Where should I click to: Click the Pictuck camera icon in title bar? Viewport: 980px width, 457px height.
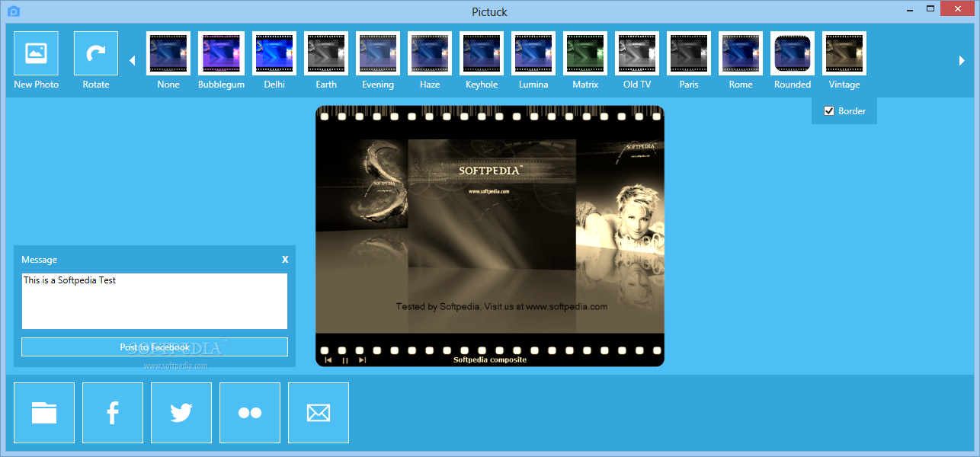coord(13,11)
